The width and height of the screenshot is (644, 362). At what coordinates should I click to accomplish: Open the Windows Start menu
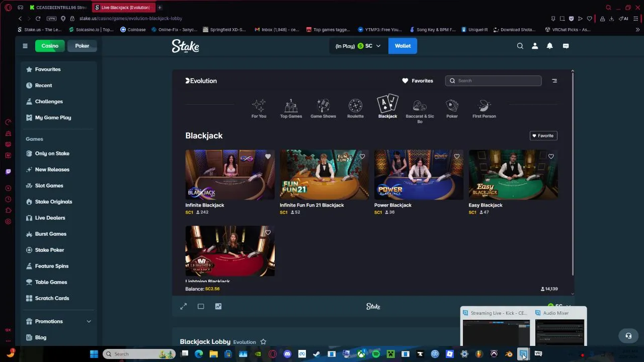[x=94, y=354]
